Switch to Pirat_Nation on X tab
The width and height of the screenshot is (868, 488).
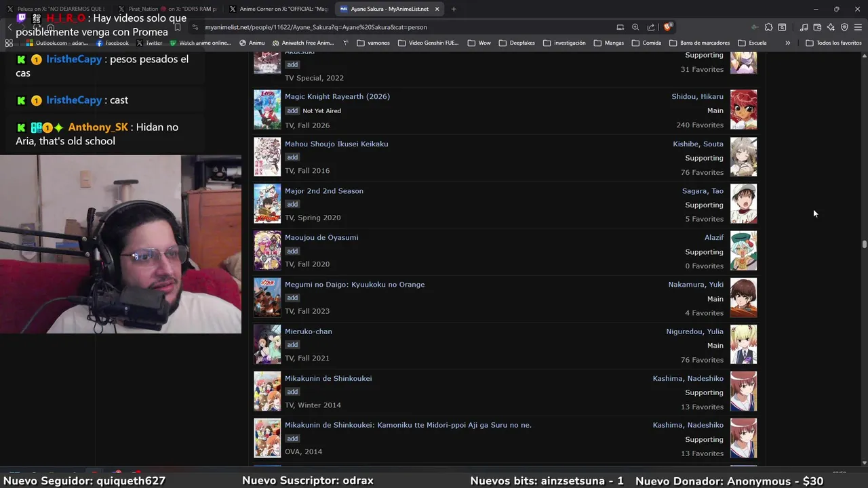tap(168, 9)
